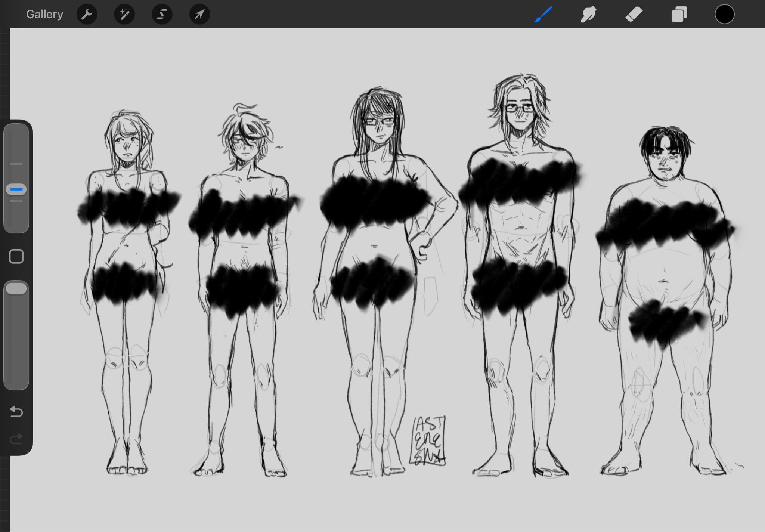Tap the ponytail-haired leftmost figure's face
Viewport: 765px width, 532px height.
click(x=127, y=146)
